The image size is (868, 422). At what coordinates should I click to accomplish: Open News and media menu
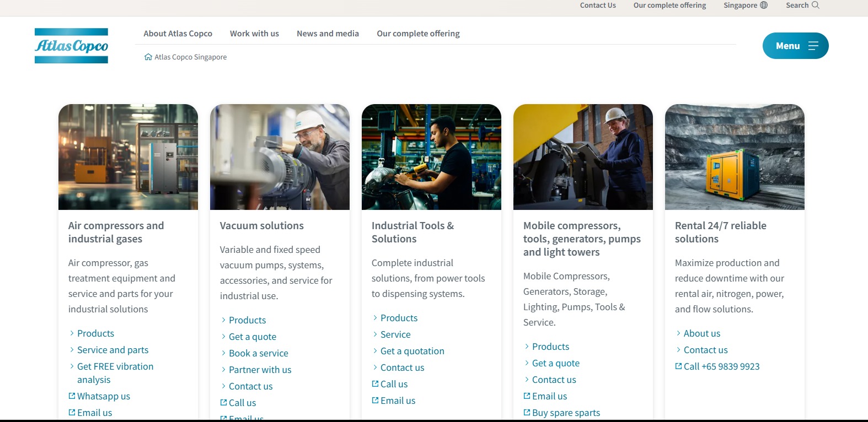tap(328, 34)
